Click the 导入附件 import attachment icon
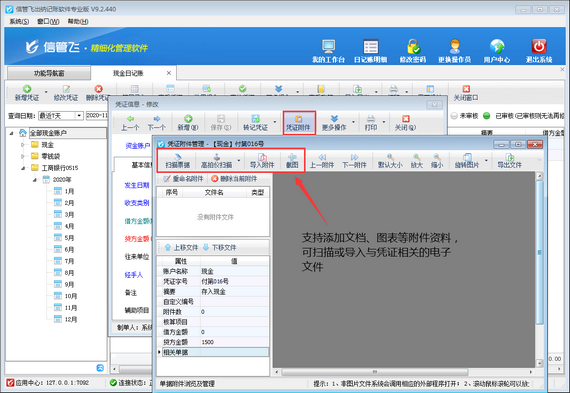Screen dimensions: 570x393 262,157
